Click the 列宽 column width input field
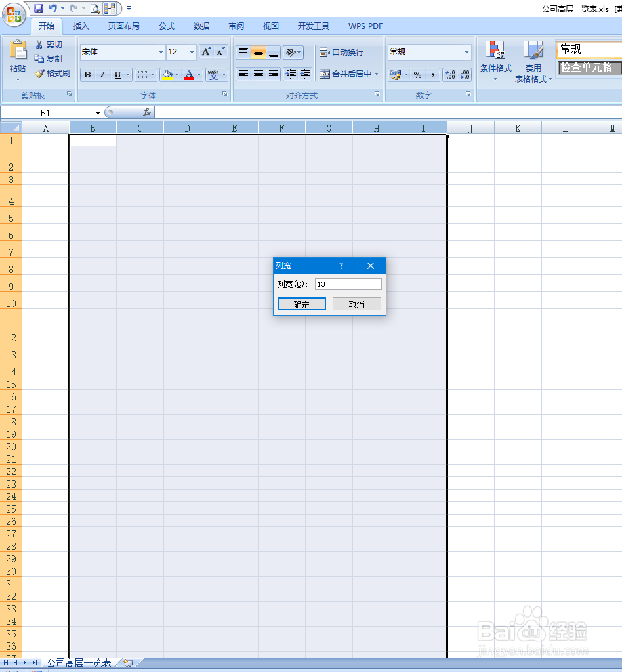Image resolution: width=622 pixels, height=672 pixels. 348,284
